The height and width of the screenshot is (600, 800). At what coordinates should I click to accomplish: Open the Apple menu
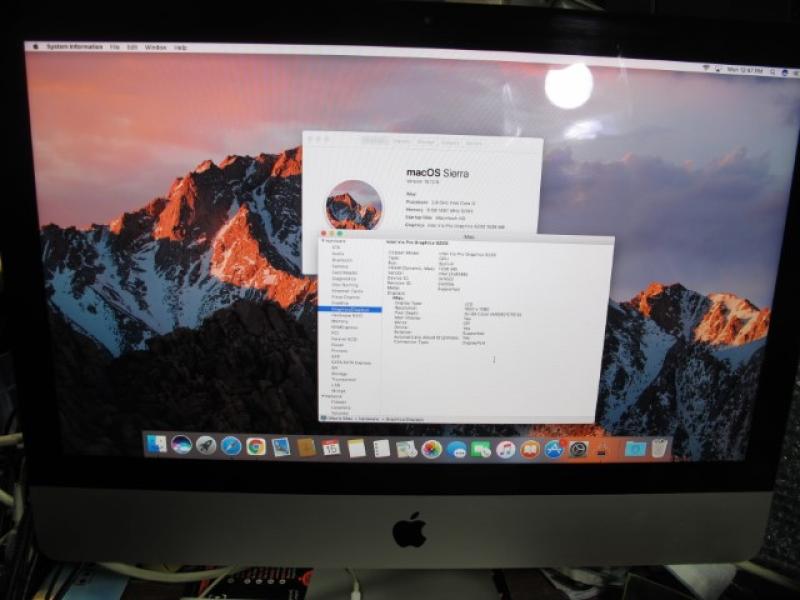(35, 46)
